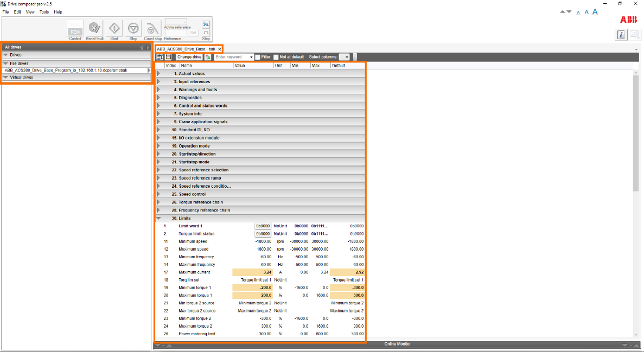Enable the Filter checkbox

[x=258, y=57]
